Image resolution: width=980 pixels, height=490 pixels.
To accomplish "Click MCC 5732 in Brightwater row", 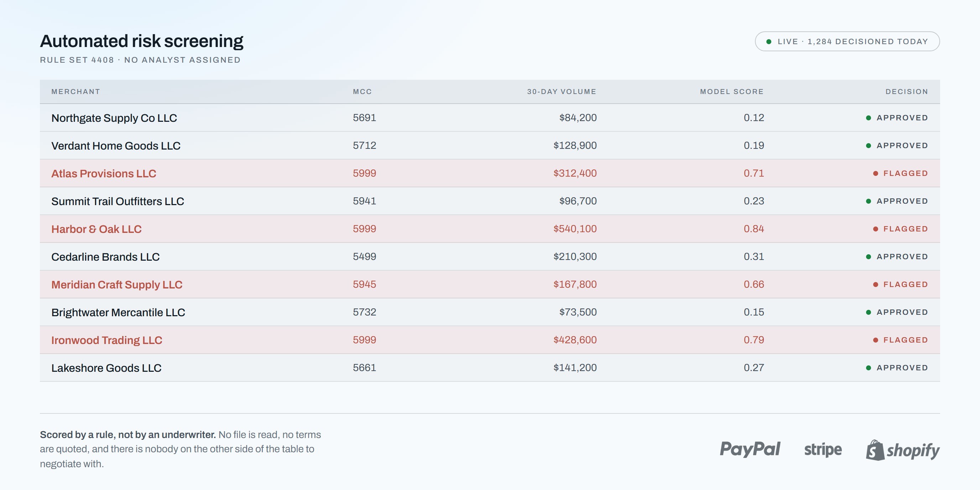I will pyautogui.click(x=364, y=312).
